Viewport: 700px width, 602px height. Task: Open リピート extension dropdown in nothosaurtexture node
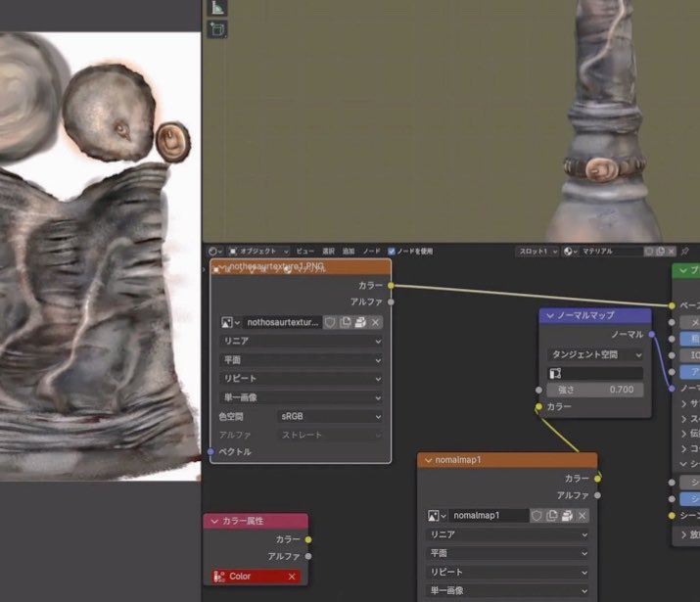tap(301, 379)
